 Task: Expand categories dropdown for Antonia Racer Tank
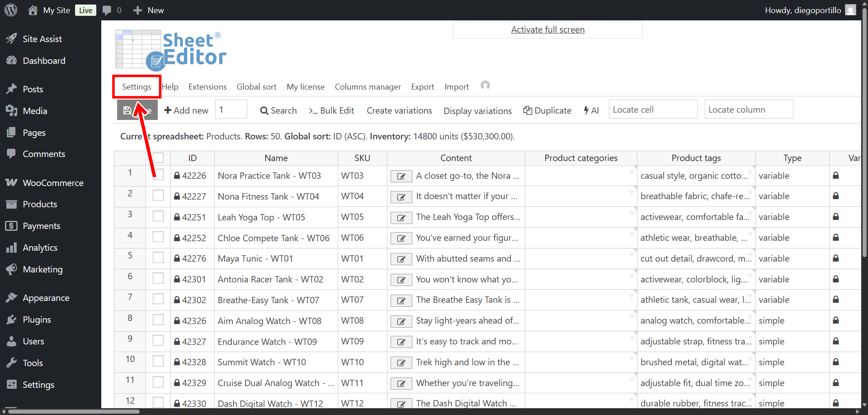coord(632,276)
